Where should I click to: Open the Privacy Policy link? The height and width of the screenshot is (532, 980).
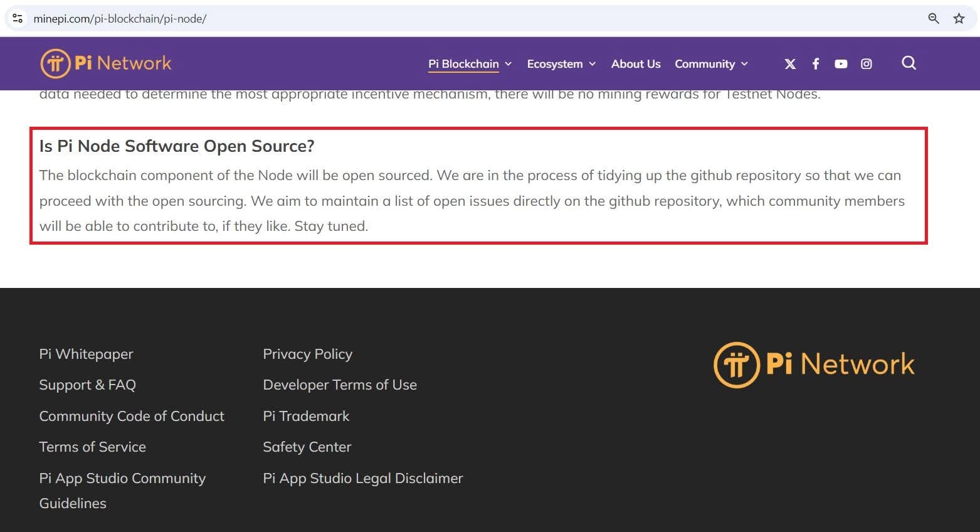coord(307,354)
